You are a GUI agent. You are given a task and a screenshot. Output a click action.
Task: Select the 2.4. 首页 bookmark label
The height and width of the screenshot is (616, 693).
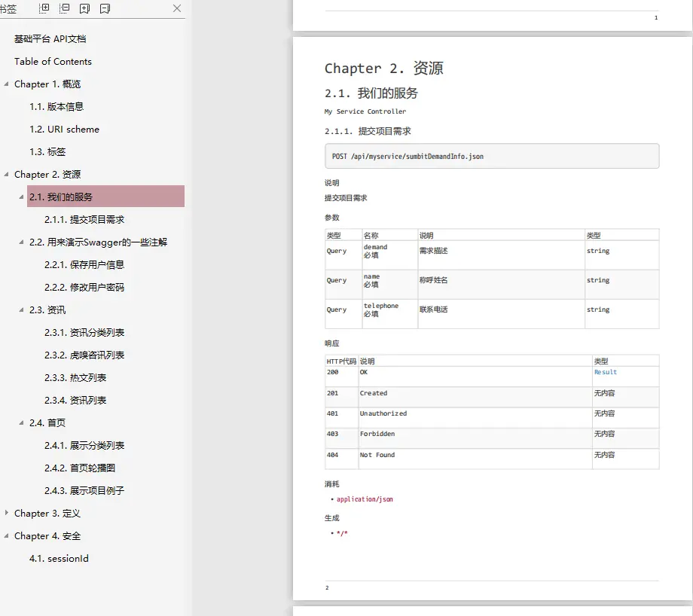(x=47, y=422)
